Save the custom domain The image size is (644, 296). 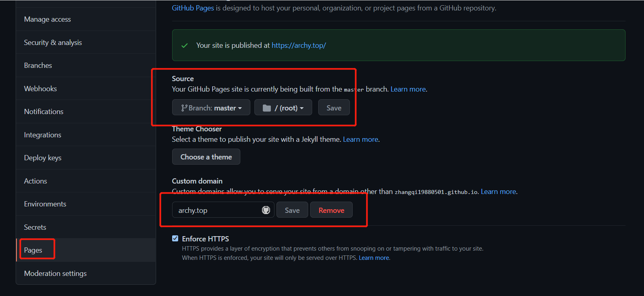click(292, 210)
